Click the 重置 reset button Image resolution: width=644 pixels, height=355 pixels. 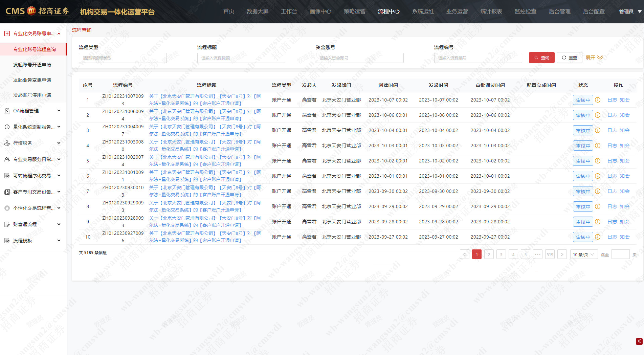(570, 58)
